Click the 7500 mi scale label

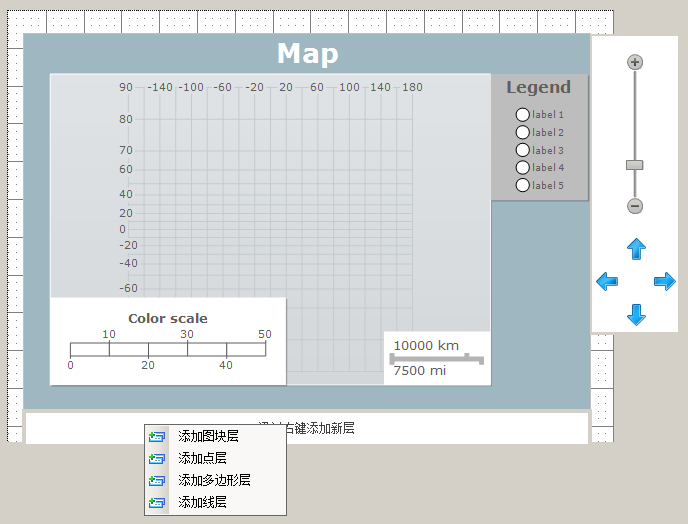[x=419, y=371]
